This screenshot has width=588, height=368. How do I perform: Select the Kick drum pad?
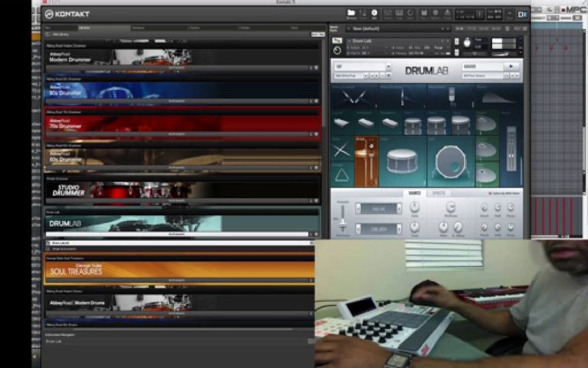click(450, 162)
